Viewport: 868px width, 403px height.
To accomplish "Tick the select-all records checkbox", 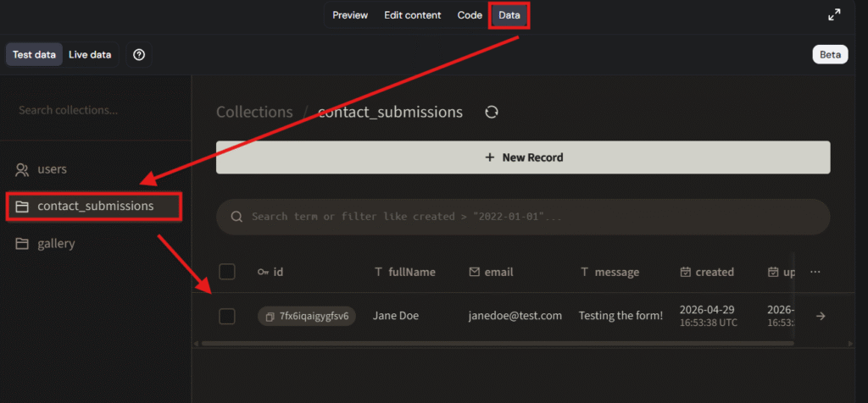I will pyautogui.click(x=227, y=272).
